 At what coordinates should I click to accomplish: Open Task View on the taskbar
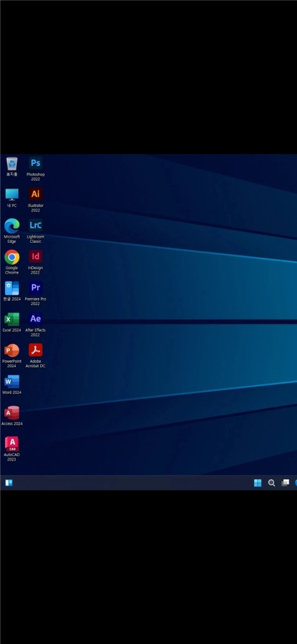coord(285,483)
